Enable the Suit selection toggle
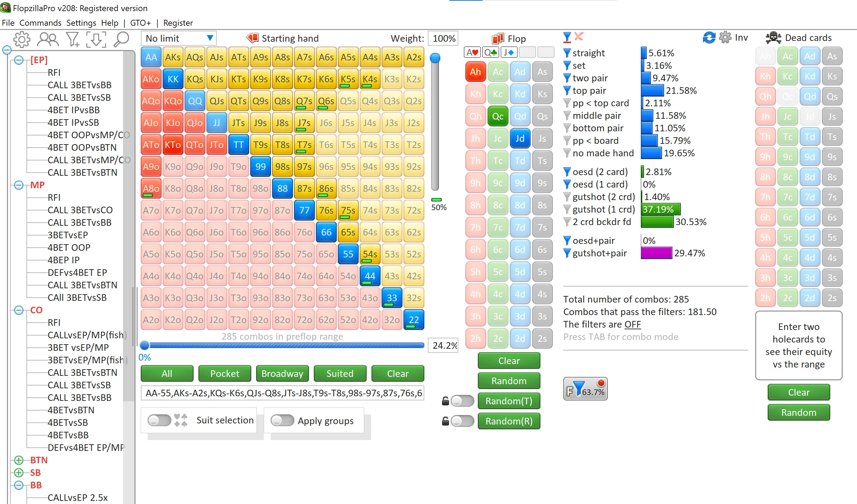Viewport: 857px width, 504px height. 159,420
